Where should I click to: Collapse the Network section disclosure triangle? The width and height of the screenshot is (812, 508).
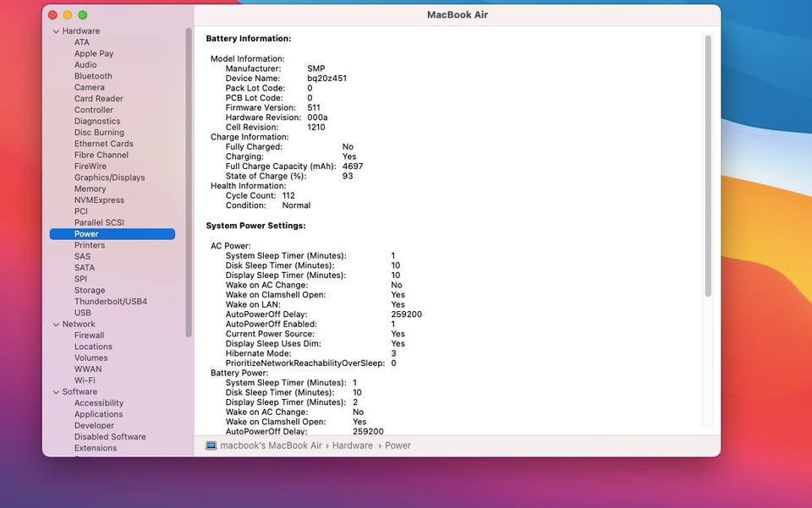tap(56, 325)
